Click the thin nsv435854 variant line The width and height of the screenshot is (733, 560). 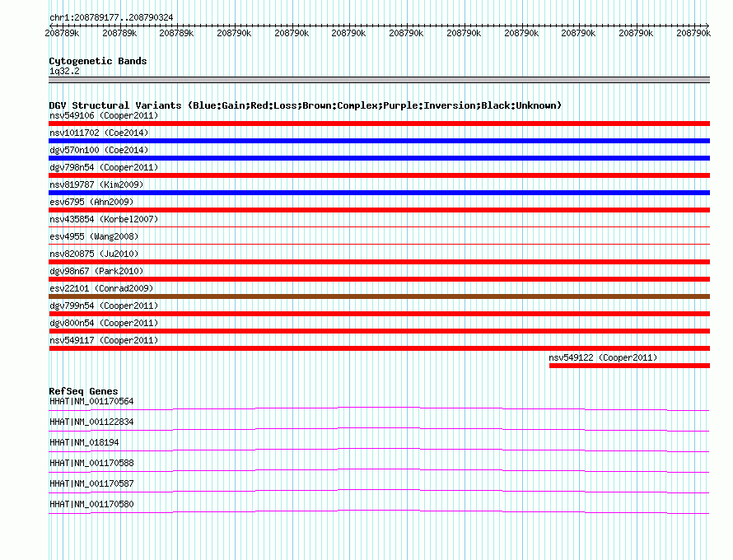(x=379, y=226)
